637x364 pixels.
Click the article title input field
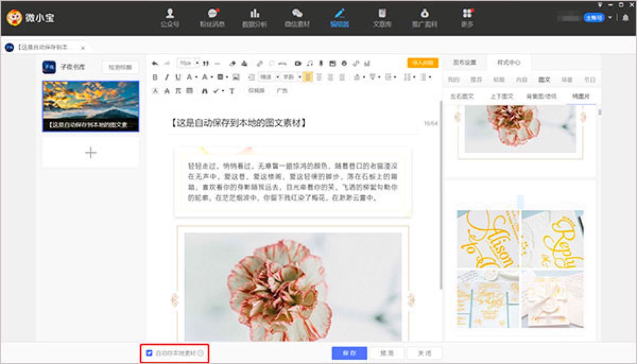(x=292, y=123)
